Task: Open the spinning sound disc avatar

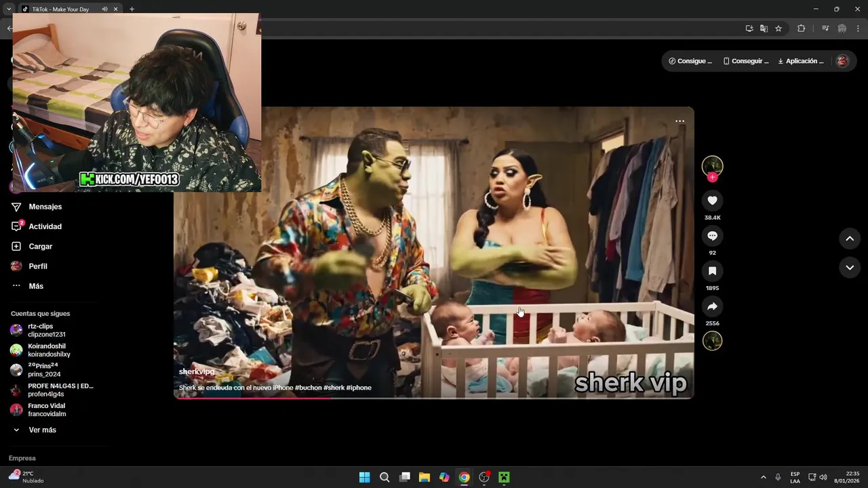Action: pyautogui.click(x=712, y=340)
